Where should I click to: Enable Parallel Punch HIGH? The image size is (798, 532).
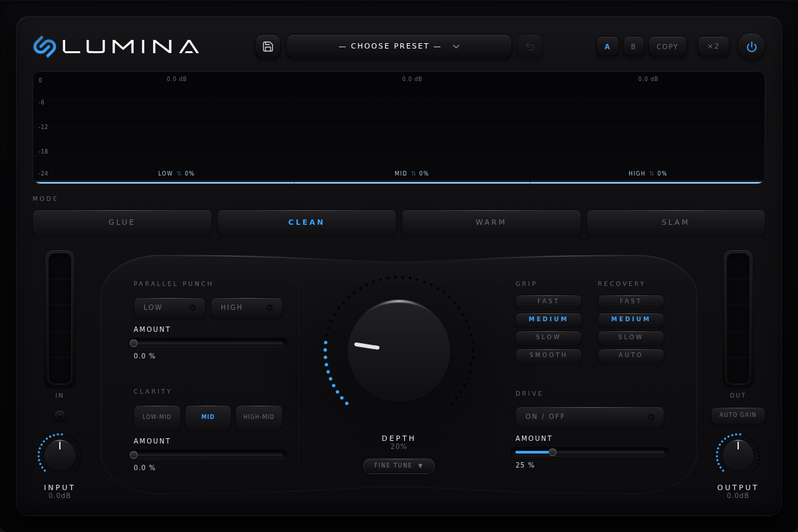click(247, 308)
